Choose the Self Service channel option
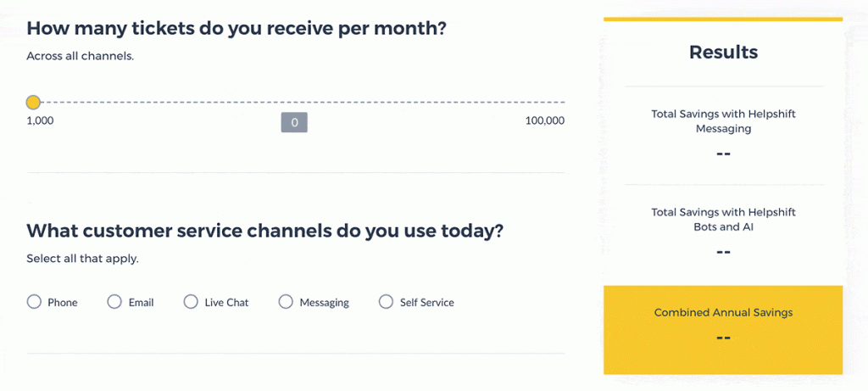 click(387, 302)
